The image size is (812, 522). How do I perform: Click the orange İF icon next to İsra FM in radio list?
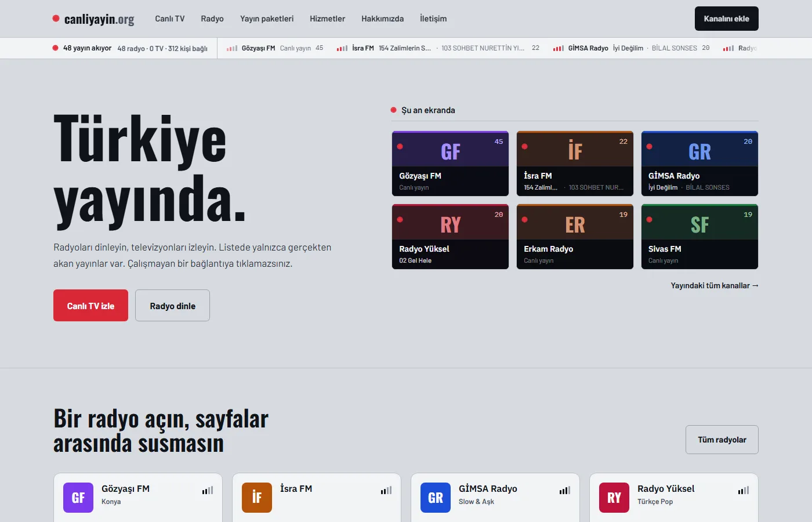[257, 498]
